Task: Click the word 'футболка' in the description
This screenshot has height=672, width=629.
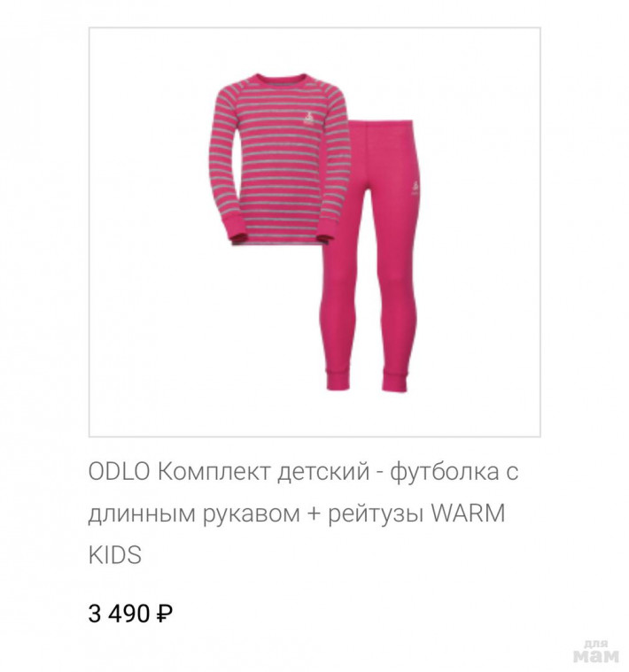Action: [x=445, y=472]
